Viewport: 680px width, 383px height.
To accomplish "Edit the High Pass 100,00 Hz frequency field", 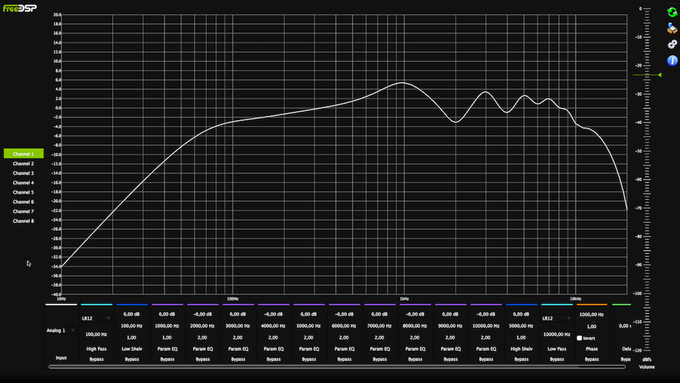I will [96, 334].
